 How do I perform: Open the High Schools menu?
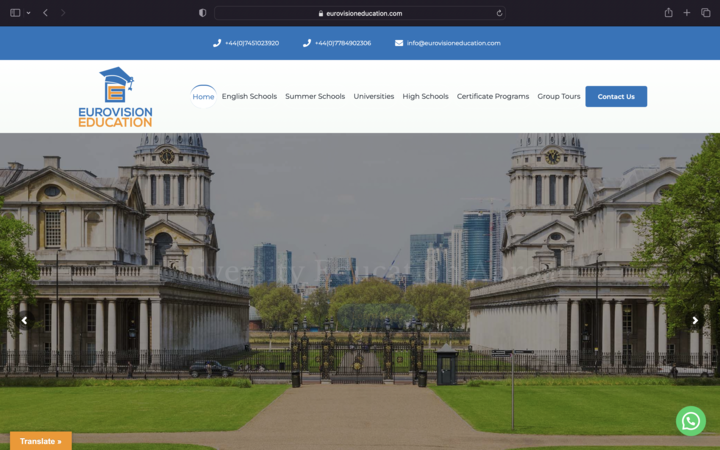click(425, 96)
